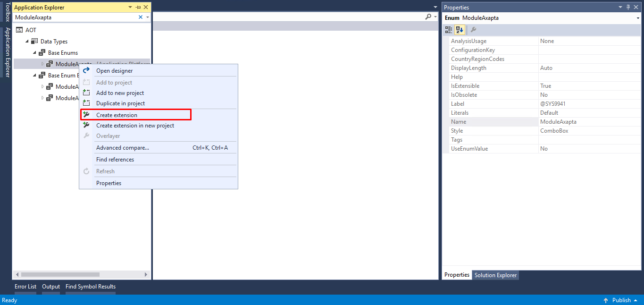Switch Properties grid to Categorized view
This screenshot has height=305, width=644.
[x=449, y=29]
